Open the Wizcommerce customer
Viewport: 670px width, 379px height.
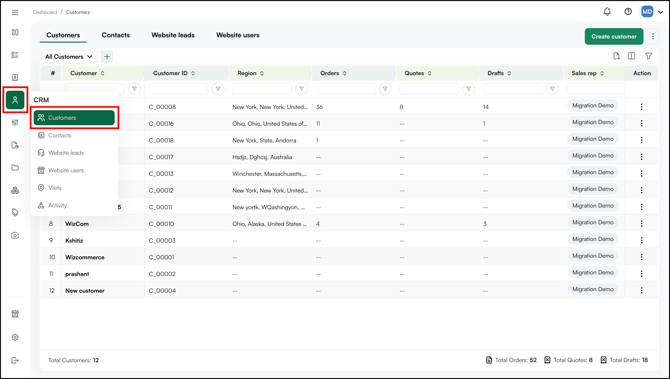[x=85, y=257]
